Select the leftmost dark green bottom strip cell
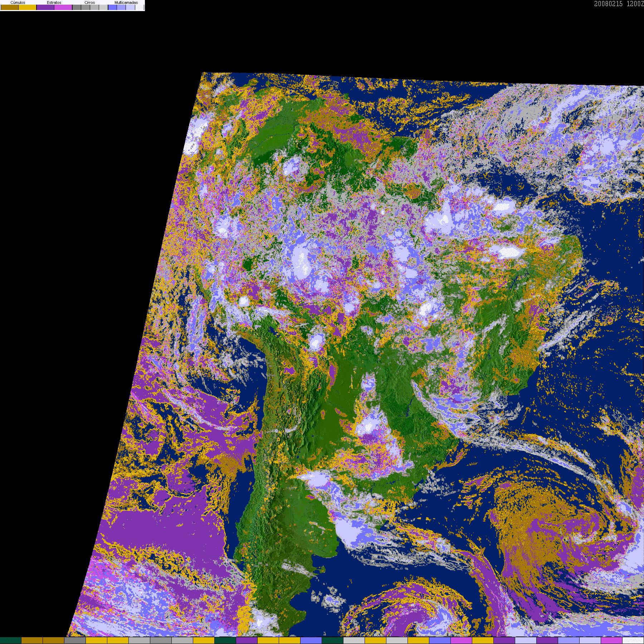The image size is (644, 644). (11, 640)
